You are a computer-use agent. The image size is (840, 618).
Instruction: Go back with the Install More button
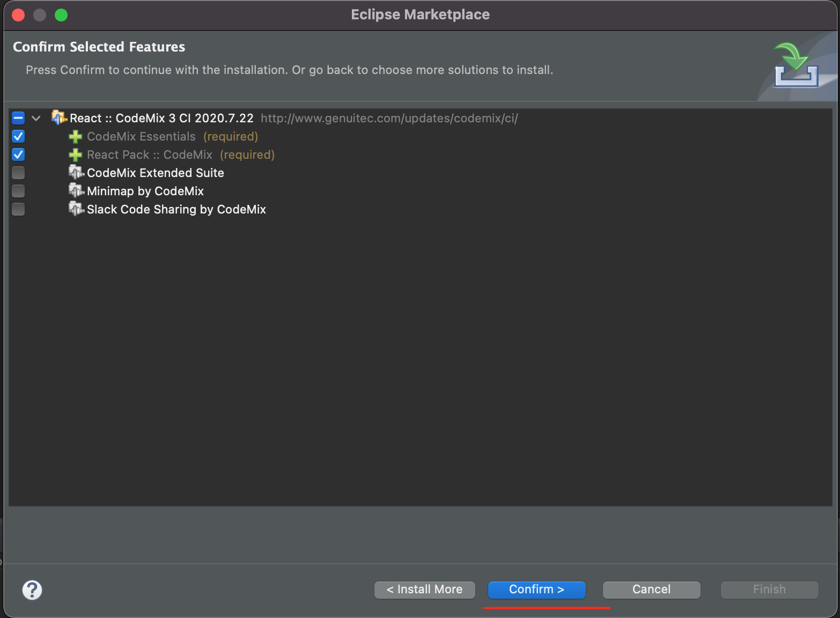point(425,590)
